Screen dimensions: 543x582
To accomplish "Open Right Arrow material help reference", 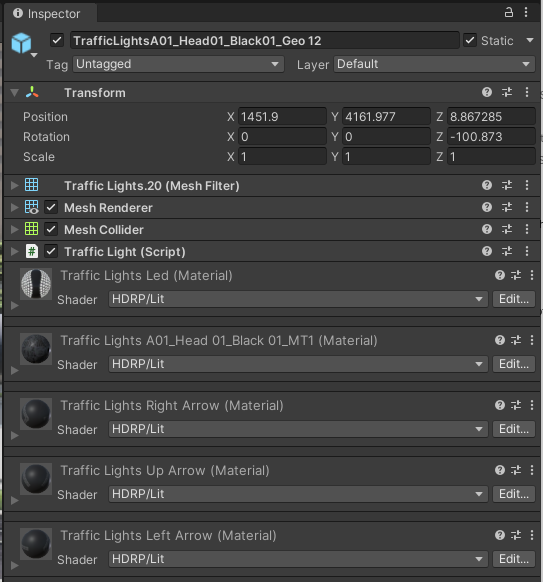I will tap(500, 405).
